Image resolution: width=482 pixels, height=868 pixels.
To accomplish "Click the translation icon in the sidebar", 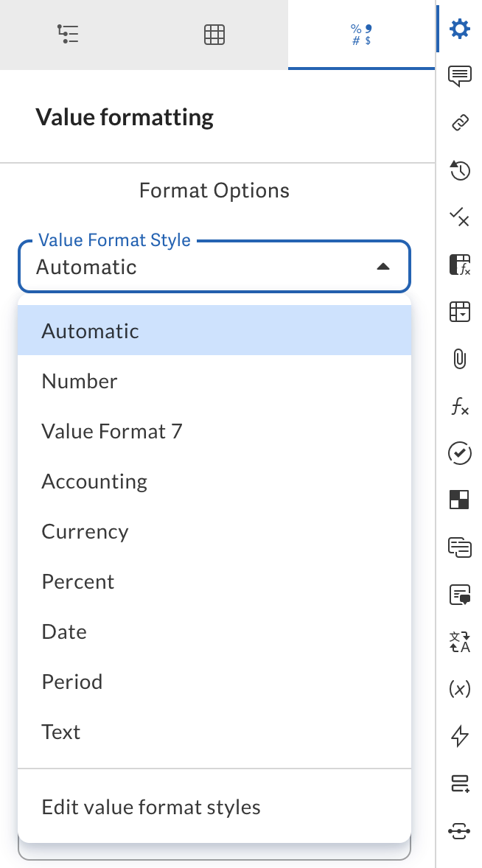I will pyautogui.click(x=459, y=642).
